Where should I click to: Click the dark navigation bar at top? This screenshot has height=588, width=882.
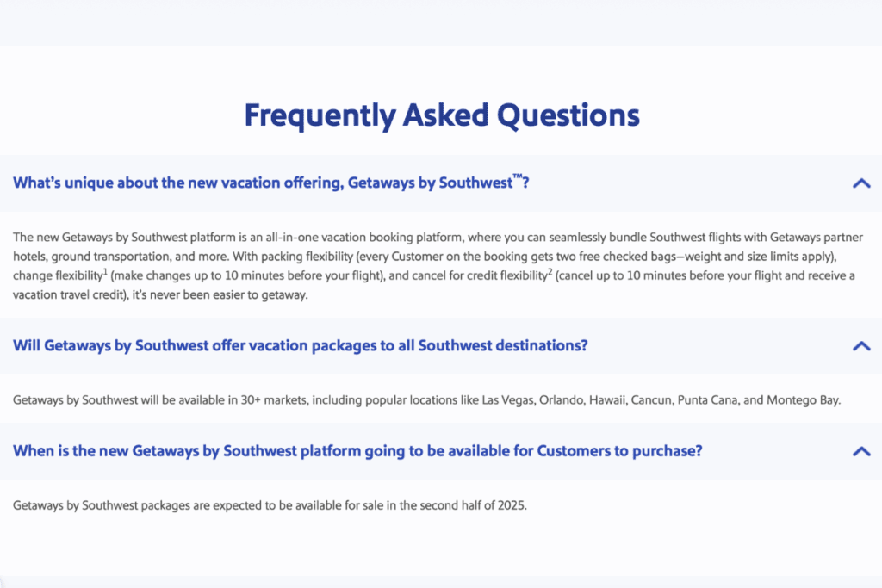coord(441,22)
